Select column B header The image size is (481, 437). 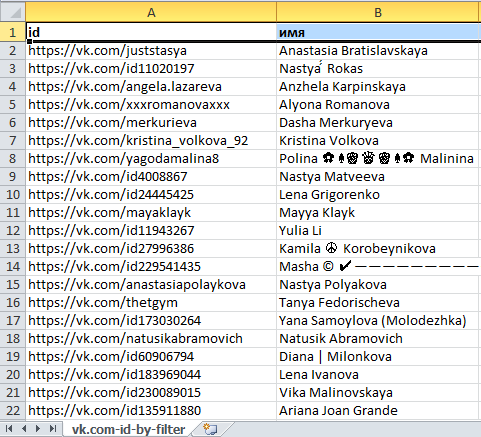click(x=378, y=12)
